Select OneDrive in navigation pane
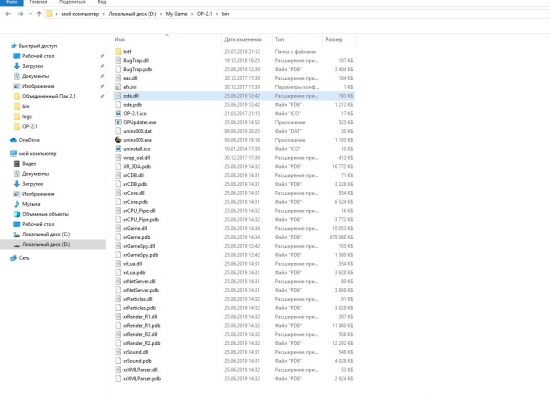Image resolution: width=550 pixels, height=398 pixels. pyautogui.click(x=29, y=140)
